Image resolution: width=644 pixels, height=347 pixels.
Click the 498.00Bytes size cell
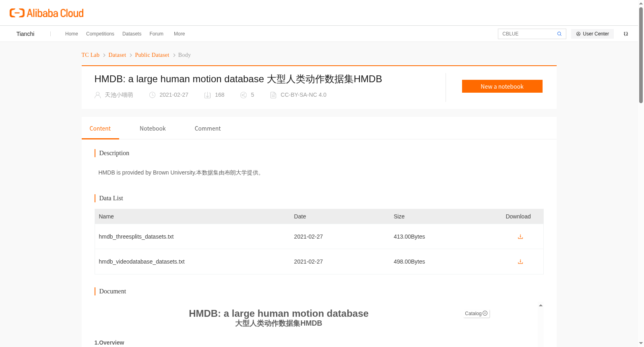409,262
